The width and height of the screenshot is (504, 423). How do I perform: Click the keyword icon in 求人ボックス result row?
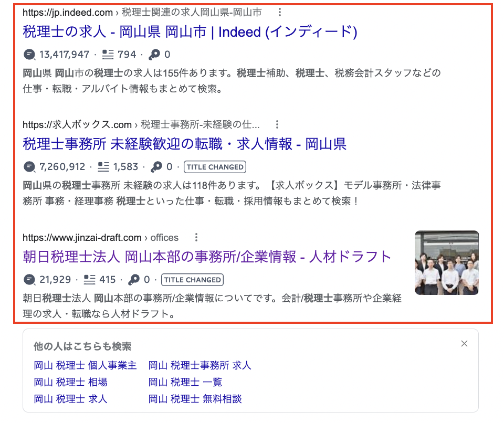(x=156, y=167)
